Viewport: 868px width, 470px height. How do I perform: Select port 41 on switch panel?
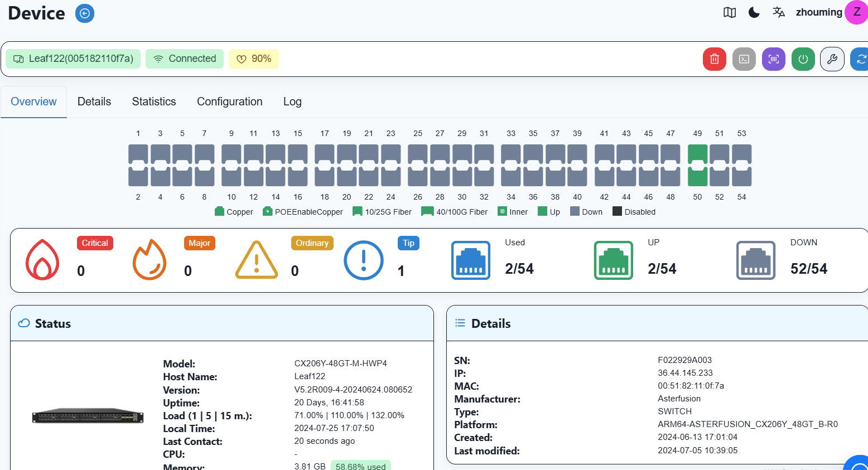pyautogui.click(x=605, y=154)
